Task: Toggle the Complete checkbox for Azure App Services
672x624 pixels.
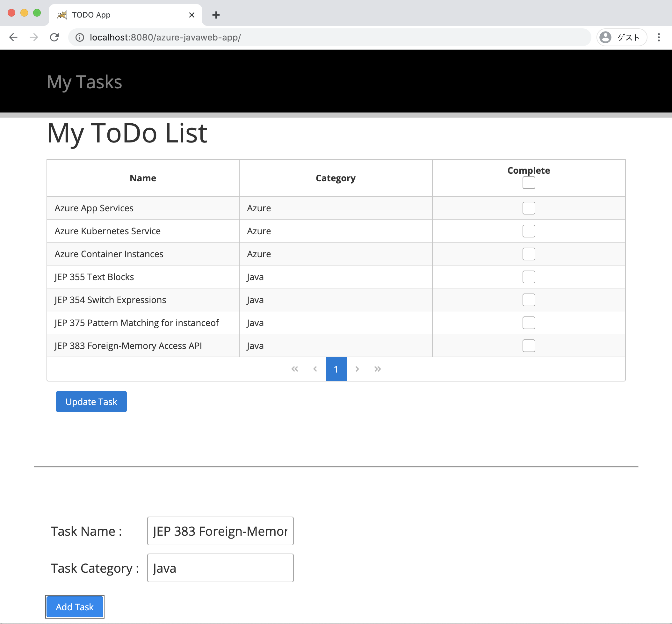Action: point(528,207)
